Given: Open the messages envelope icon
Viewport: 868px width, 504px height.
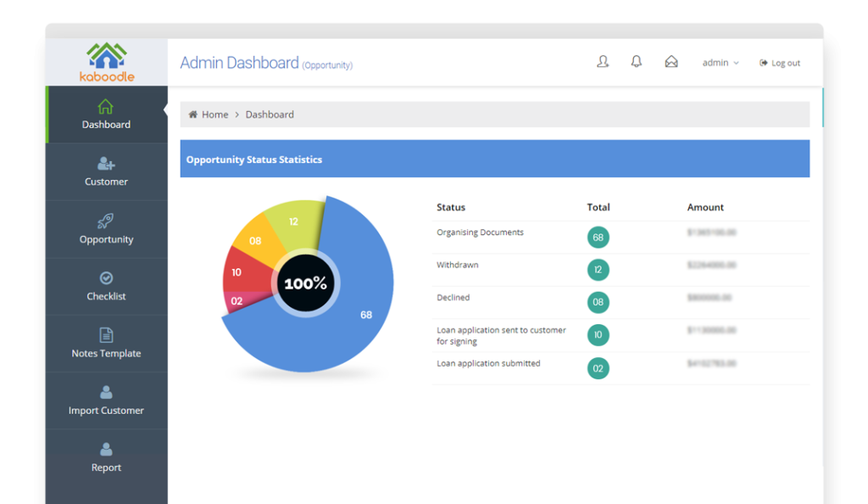Looking at the screenshot, I should pyautogui.click(x=671, y=62).
